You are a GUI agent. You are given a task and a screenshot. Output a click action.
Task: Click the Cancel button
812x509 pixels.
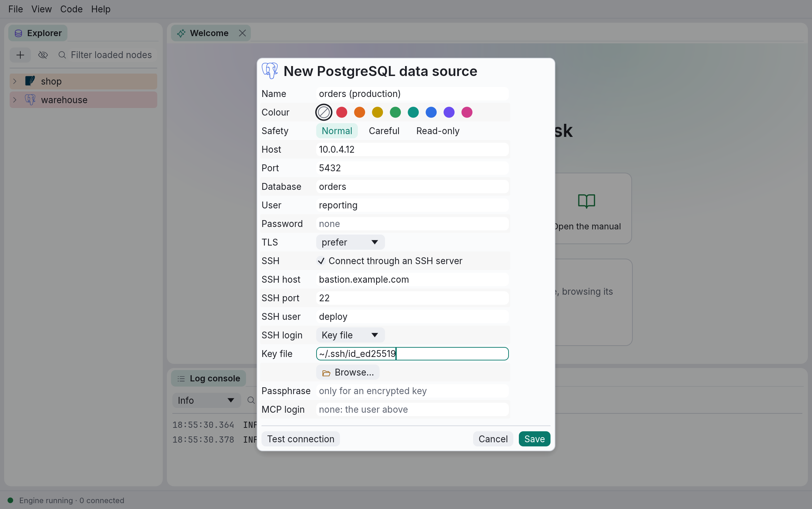tap(493, 439)
